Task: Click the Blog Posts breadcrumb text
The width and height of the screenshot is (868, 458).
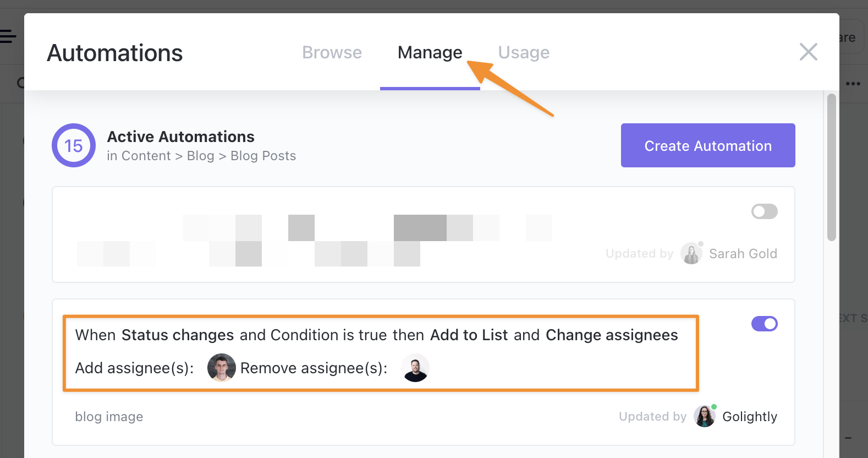Action: 263,156
